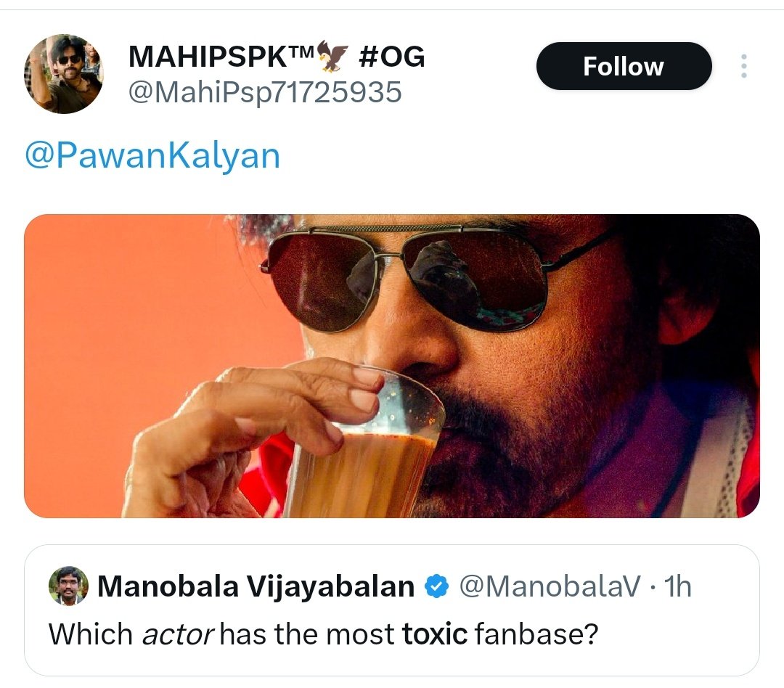Click the #OG text in the display name
This screenshot has height=688, width=784.
point(391,56)
